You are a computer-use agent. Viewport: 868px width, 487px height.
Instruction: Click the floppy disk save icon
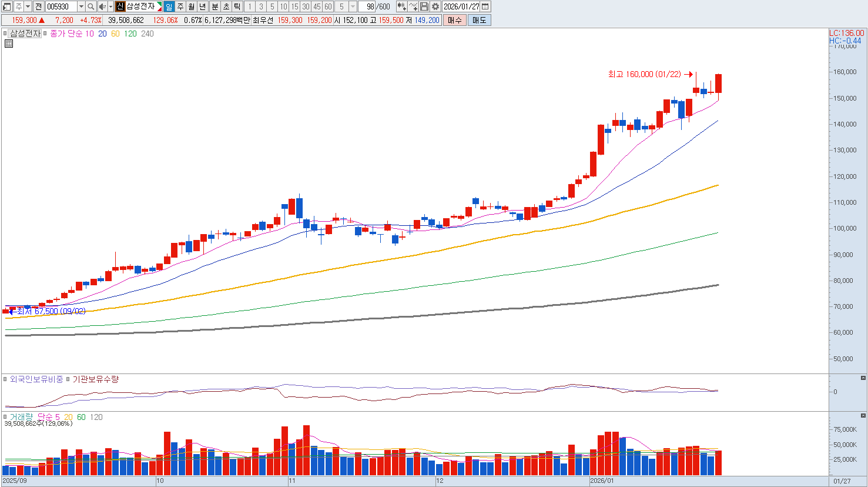tap(424, 6)
